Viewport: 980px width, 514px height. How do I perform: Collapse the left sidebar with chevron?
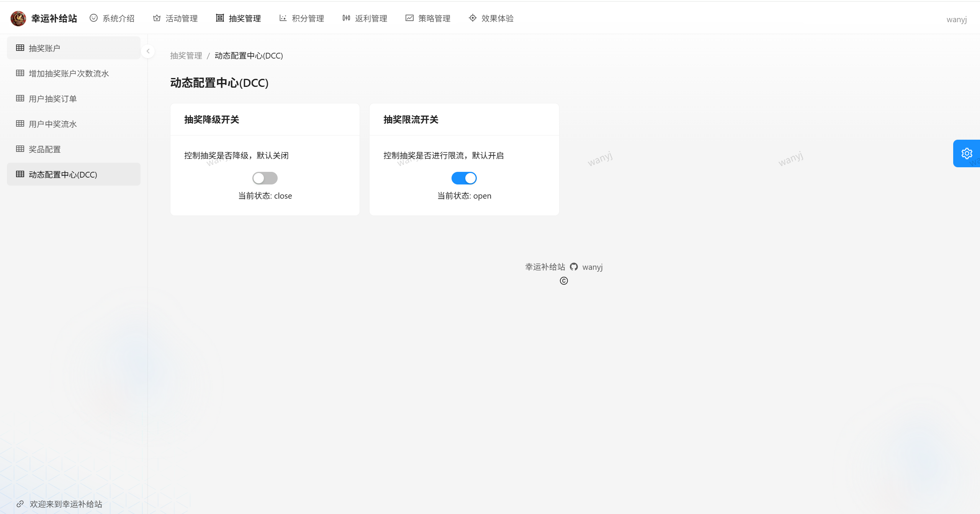pos(148,51)
